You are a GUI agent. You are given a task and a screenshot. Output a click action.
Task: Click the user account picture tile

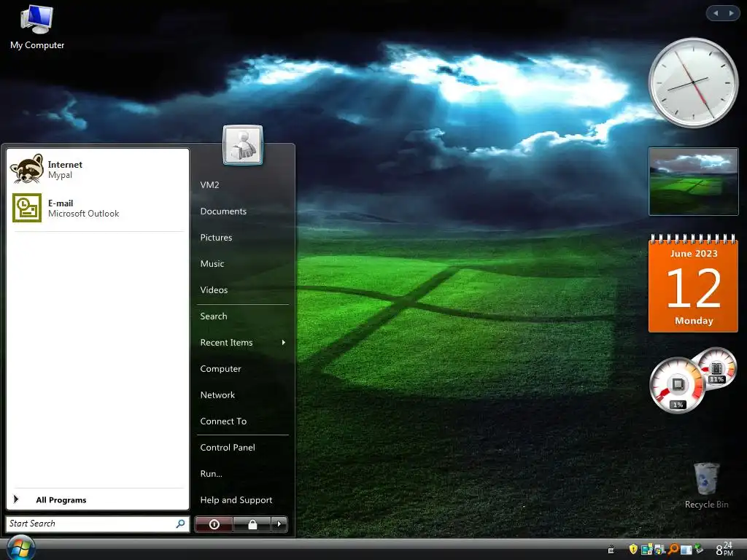(242, 145)
